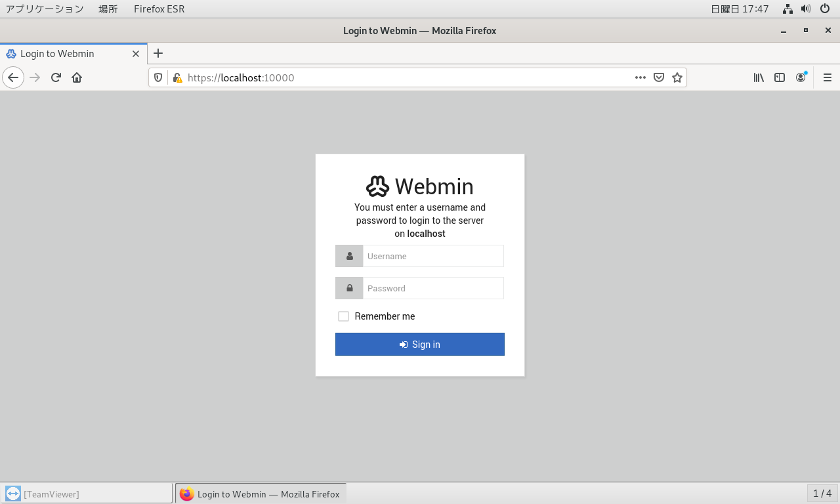Viewport: 840px width, 504px height.
Task: Open the Firefox hamburger menu
Action: pos(827,77)
